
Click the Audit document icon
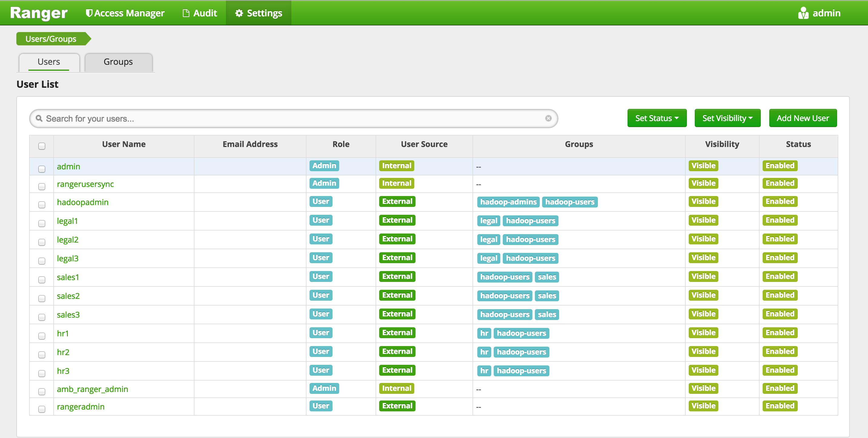pyautogui.click(x=186, y=13)
